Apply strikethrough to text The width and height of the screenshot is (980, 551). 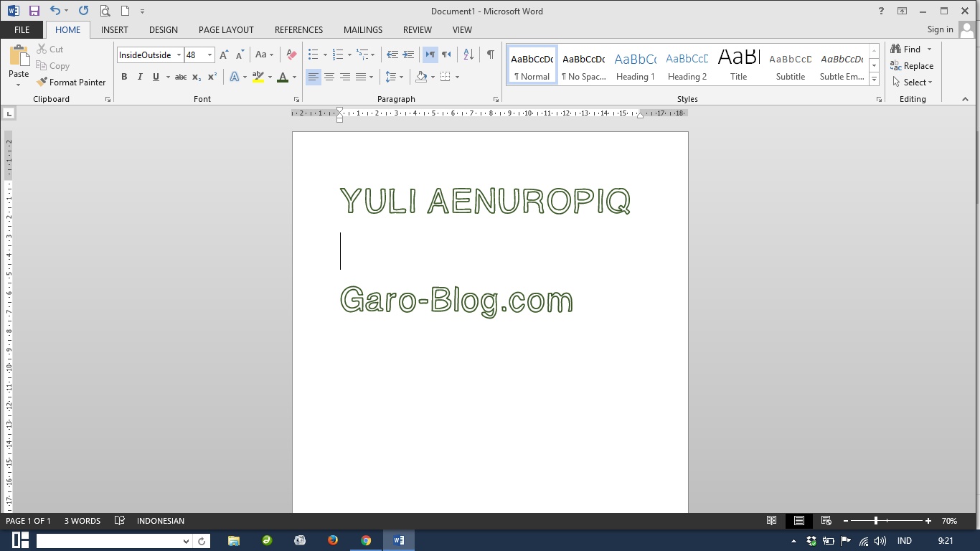[180, 77]
